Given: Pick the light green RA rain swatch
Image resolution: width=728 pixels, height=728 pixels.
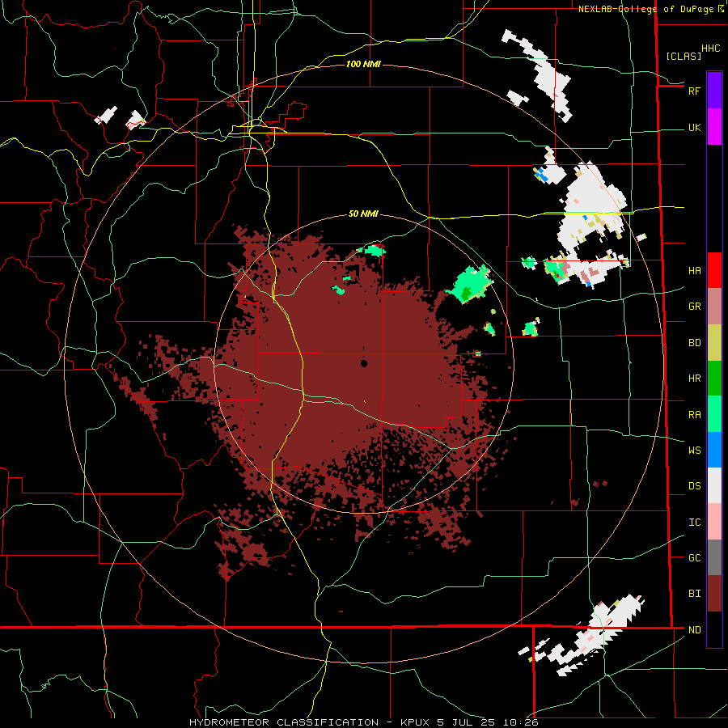Looking at the screenshot, I should (714, 414).
